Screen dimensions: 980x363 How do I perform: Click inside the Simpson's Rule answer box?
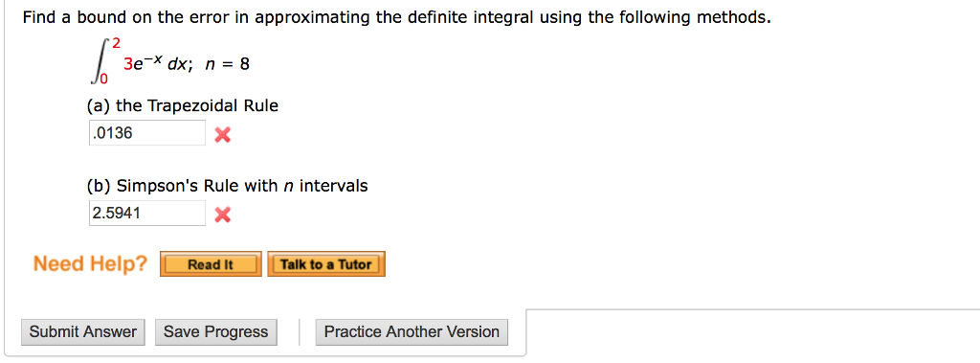[146, 214]
